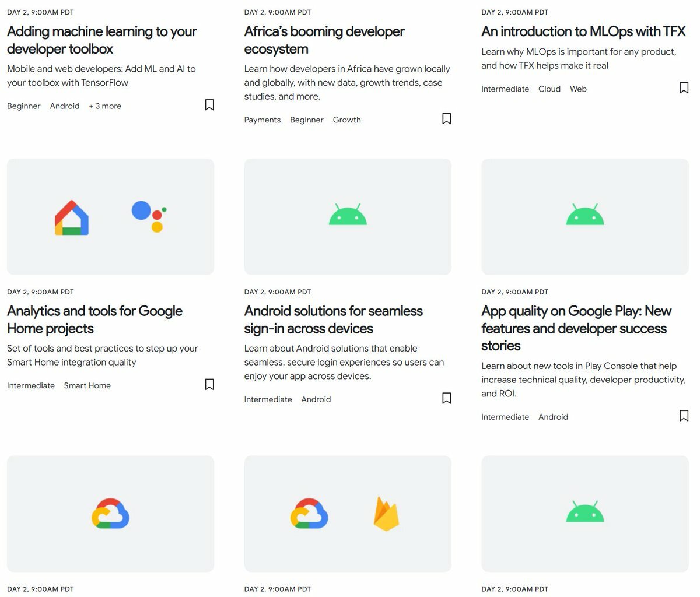The image size is (700, 597).
Task: Save "App quality on Google Play" with bookmark icon
Action: 684,416
